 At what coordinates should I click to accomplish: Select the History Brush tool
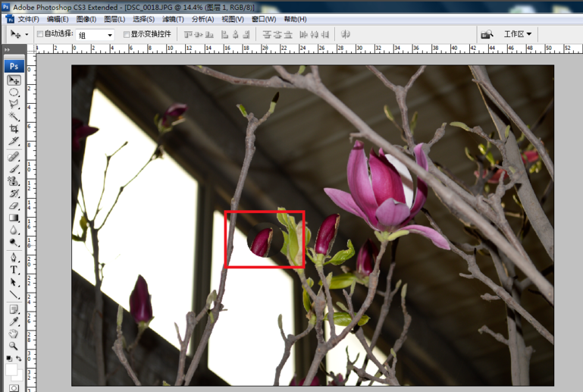[x=14, y=193]
